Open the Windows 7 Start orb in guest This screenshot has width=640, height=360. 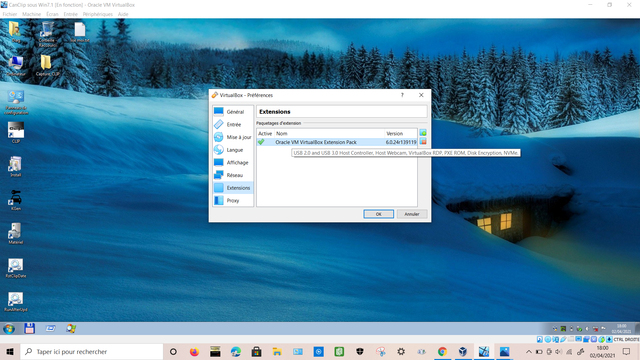point(9,329)
